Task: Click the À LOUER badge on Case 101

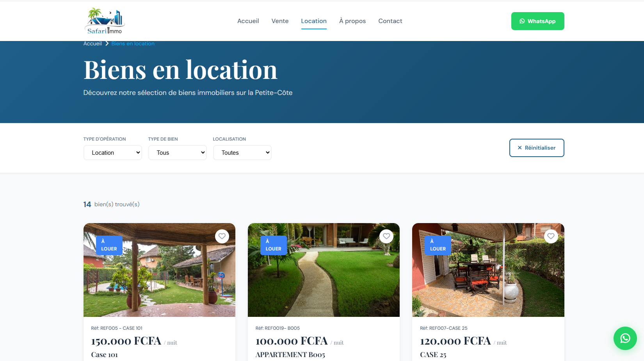Action: pyautogui.click(x=109, y=245)
